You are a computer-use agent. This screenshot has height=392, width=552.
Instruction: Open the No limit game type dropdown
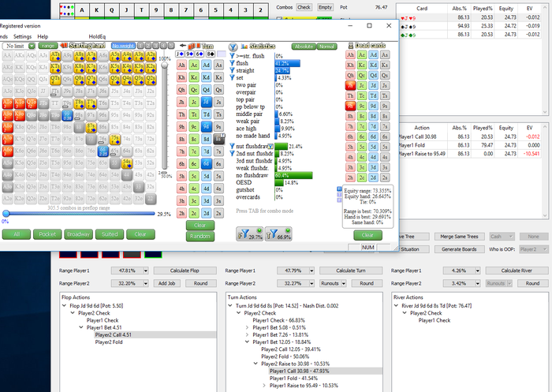(32, 46)
